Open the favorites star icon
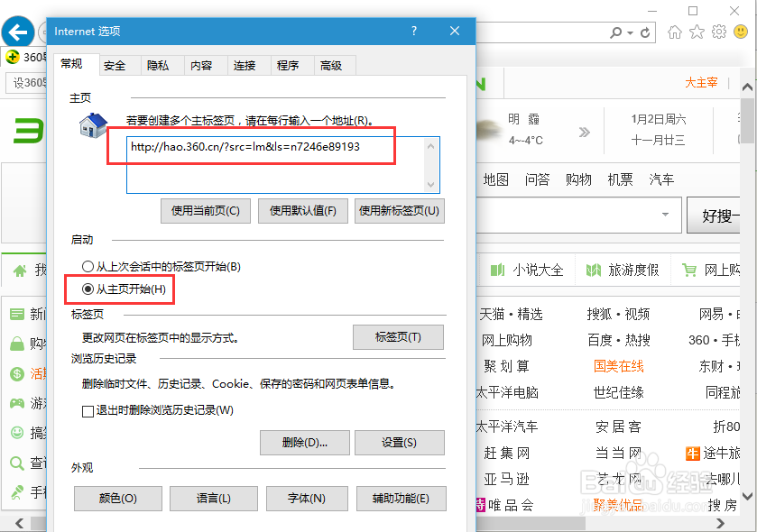Viewport: 757px width, 532px height. 697,32
